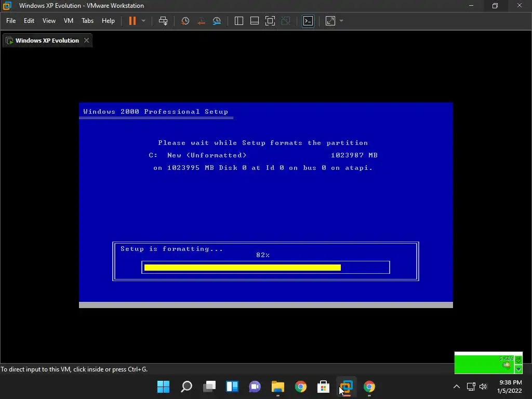Toggle the library sidebar panel
The image size is (532, 399).
click(x=239, y=21)
